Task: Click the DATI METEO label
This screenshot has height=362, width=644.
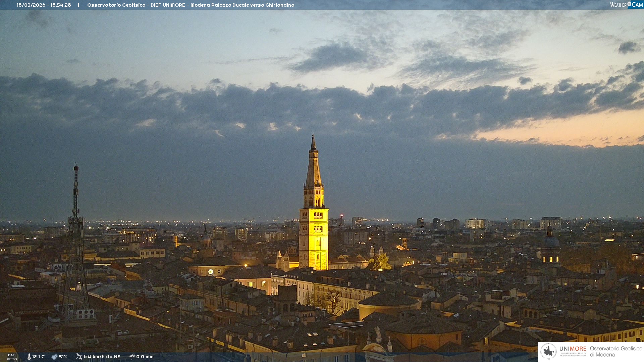Action: (12, 357)
